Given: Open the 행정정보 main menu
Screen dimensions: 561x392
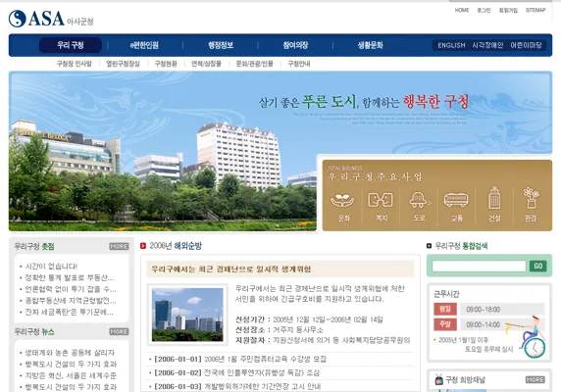Looking at the screenshot, I should point(221,45).
